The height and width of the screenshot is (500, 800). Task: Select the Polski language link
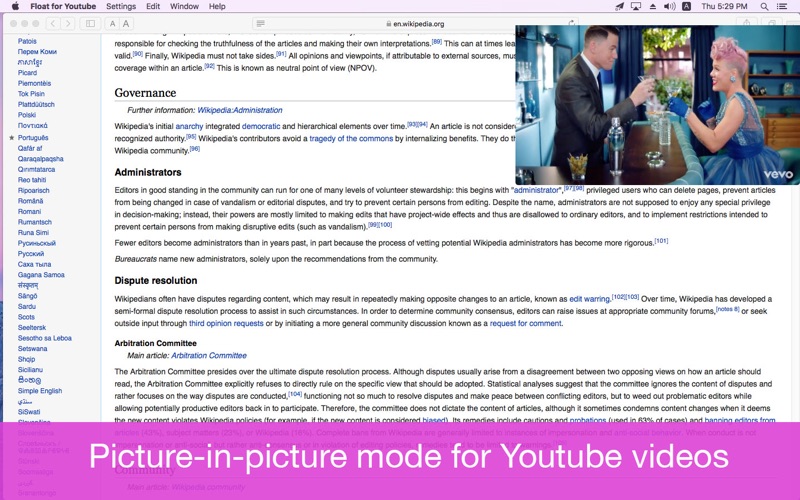click(27, 115)
